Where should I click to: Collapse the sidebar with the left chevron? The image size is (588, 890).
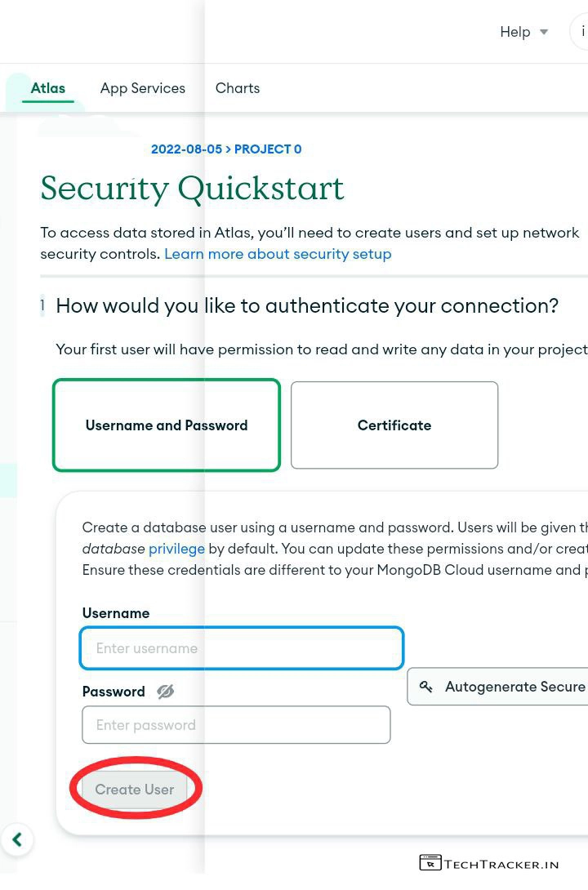pyautogui.click(x=17, y=839)
